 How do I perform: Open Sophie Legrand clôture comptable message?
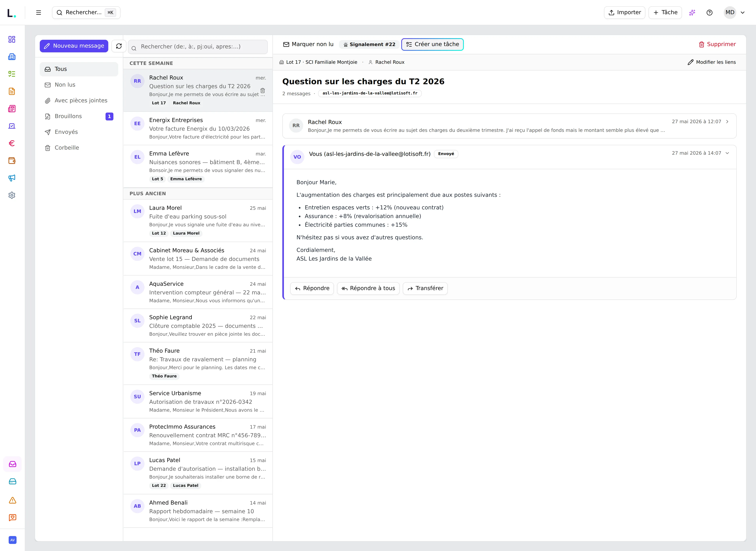[x=198, y=325]
